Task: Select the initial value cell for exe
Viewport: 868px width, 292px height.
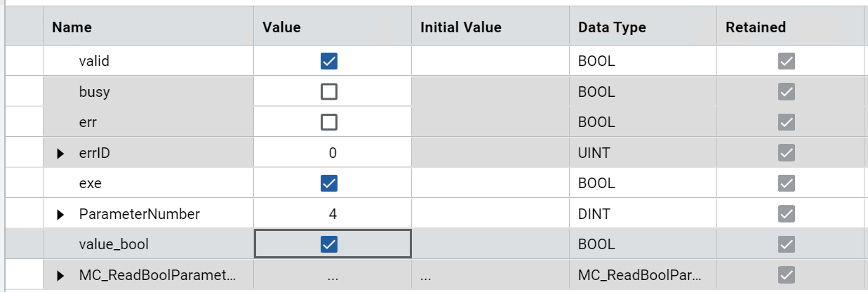Action: coord(490,183)
